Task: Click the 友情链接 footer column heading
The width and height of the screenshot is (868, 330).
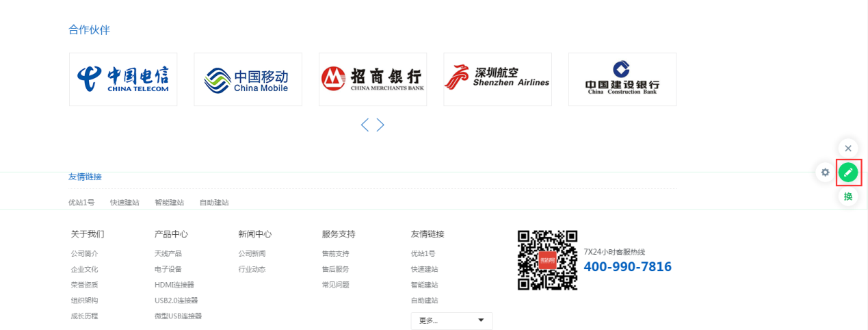Action: click(428, 234)
